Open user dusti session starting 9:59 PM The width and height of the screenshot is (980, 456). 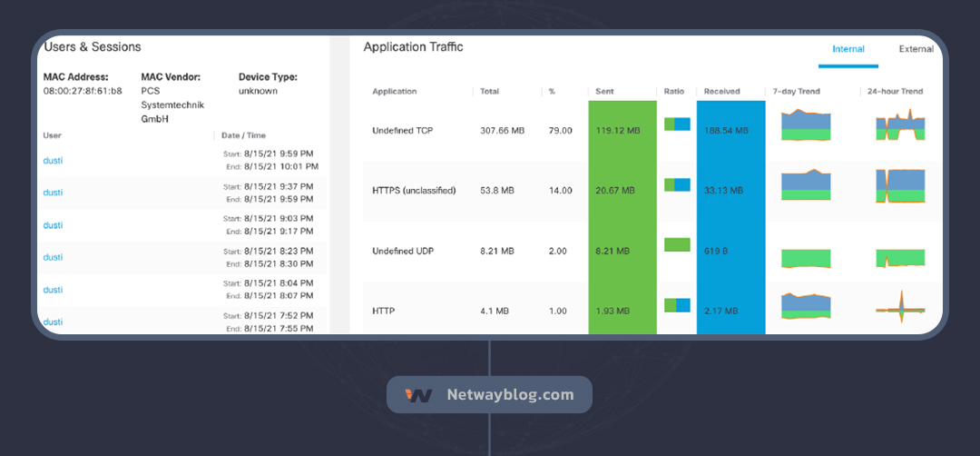(54, 161)
